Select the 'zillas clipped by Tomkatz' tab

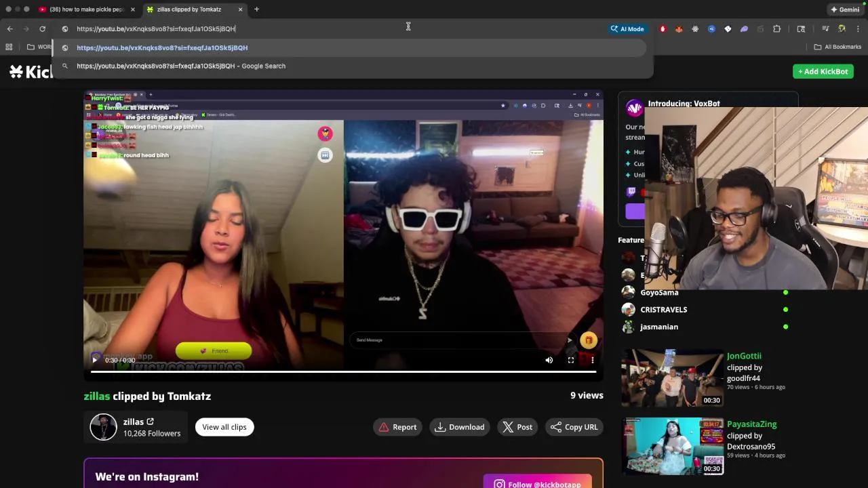[x=195, y=9]
